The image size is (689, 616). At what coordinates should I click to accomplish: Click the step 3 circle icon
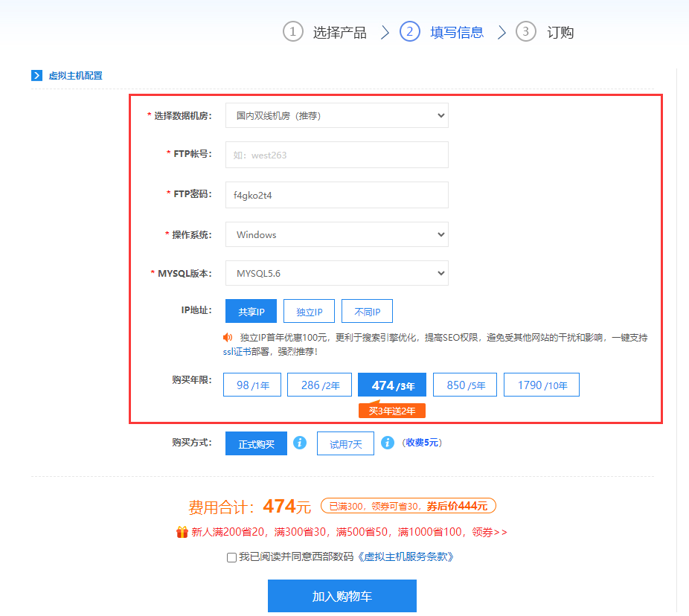526,31
